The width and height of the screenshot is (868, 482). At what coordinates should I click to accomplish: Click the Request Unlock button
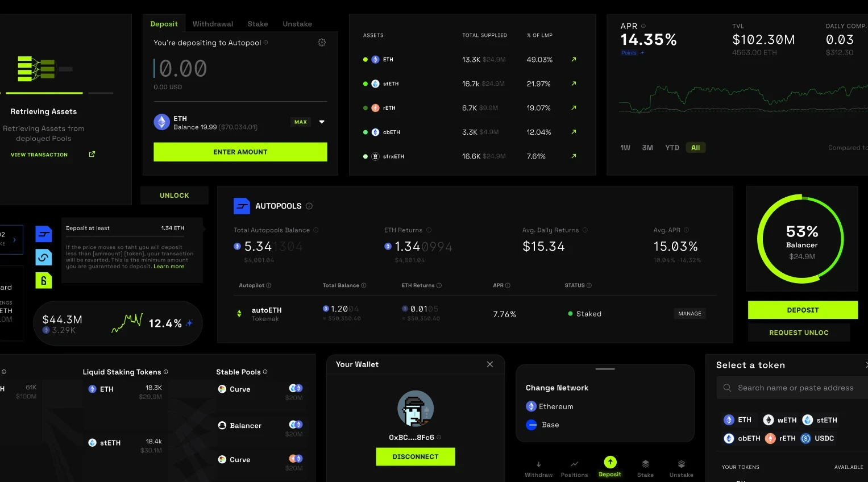(799, 333)
